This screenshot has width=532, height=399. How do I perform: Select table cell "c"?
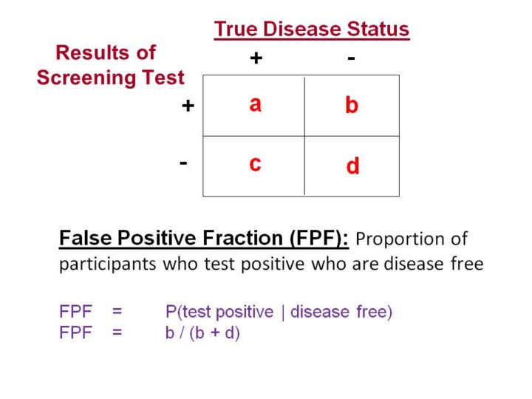(255, 163)
